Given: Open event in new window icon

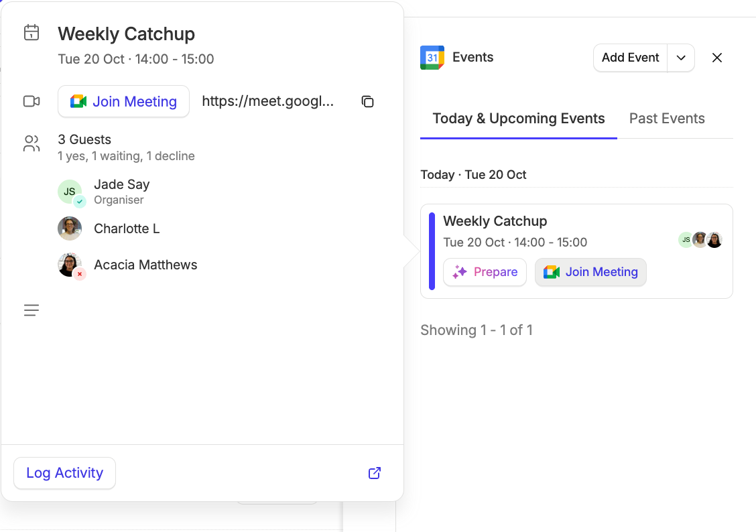Looking at the screenshot, I should click(375, 473).
